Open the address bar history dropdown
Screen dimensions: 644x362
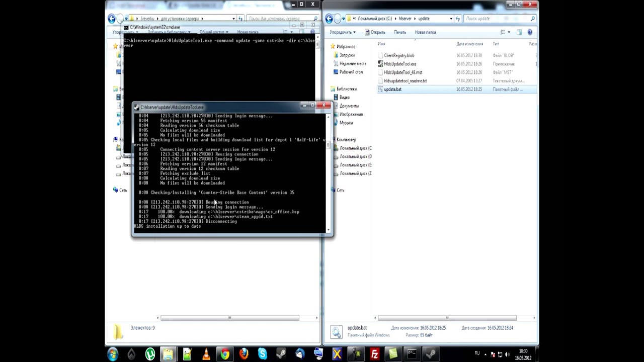click(x=450, y=19)
